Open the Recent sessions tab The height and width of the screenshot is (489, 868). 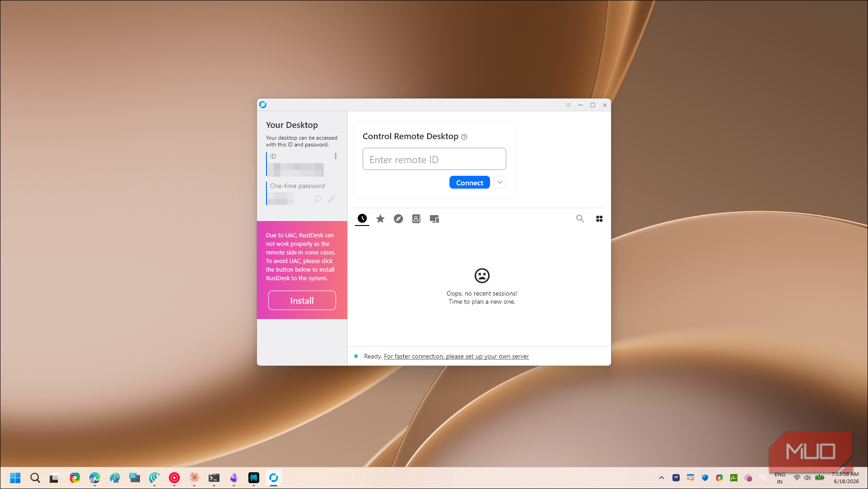(x=362, y=219)
